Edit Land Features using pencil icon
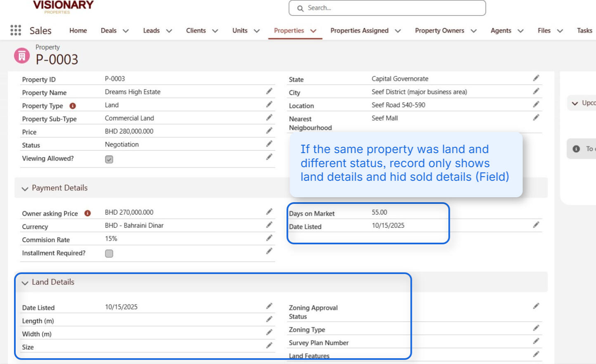This screenshot has height=364, width=596. point(536,355)
